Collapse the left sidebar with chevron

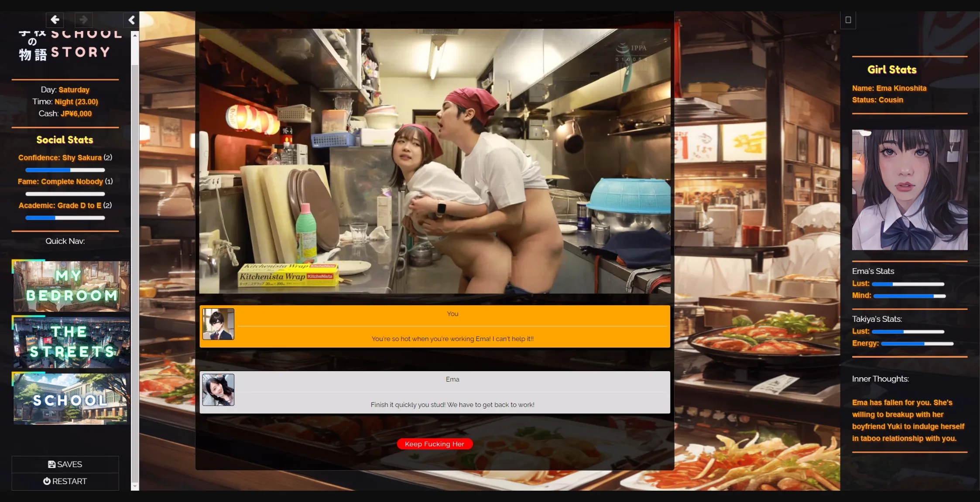[x=131, y=20]
